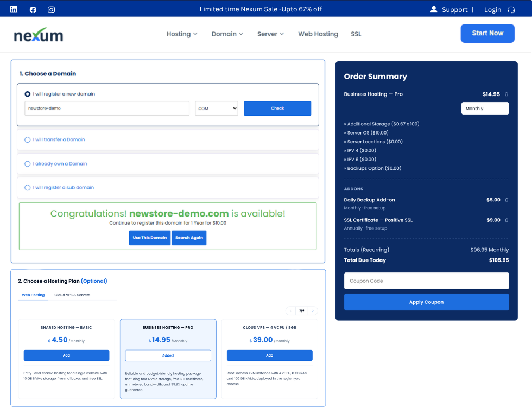
Task: Expand the Server navigation dropdown
Action: [270, 34]
